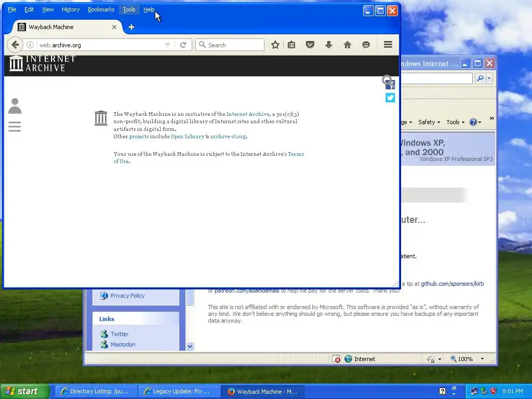The height and width of the screenshot is (399, 532).
Task: Click the Internet Archive logo
Action: [x=43, y=63]
